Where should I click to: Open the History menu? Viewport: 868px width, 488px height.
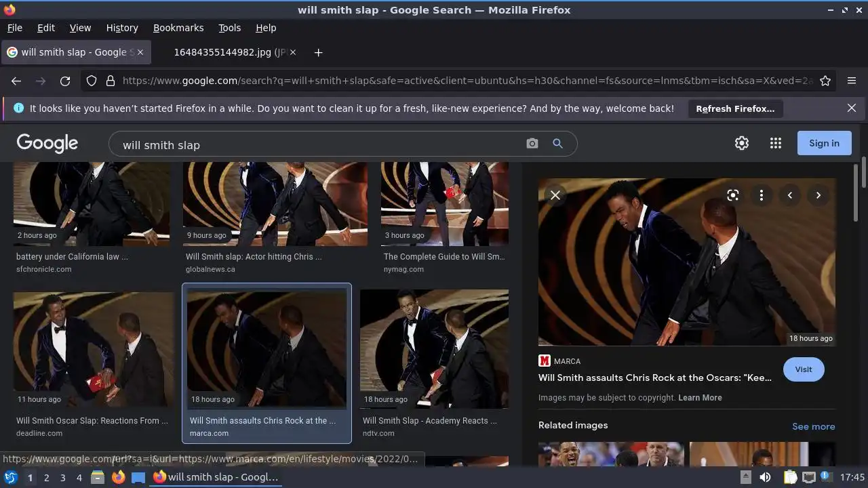(122, 28)
